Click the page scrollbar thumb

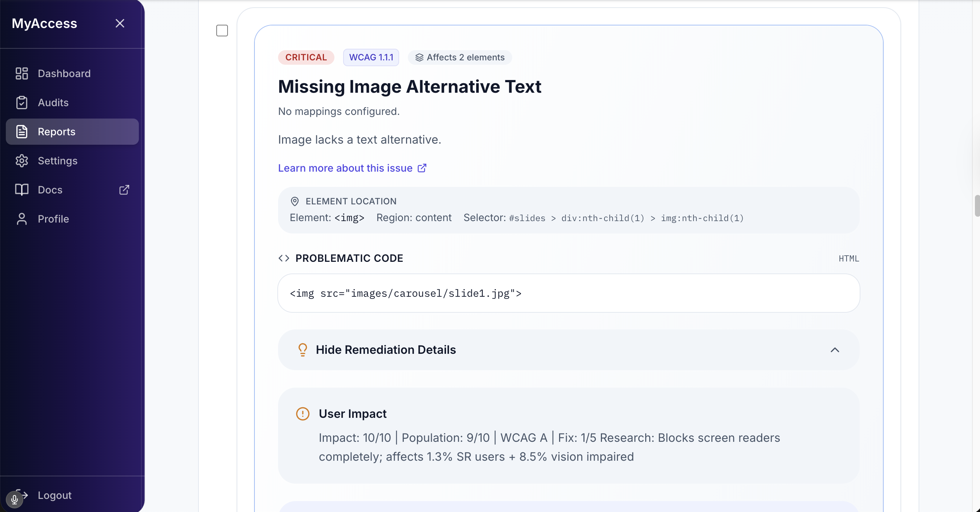coord(977,205)
